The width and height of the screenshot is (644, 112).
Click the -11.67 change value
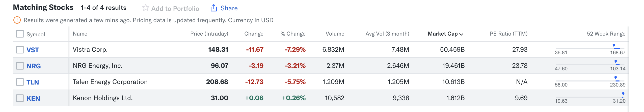(x=255, y=49)
